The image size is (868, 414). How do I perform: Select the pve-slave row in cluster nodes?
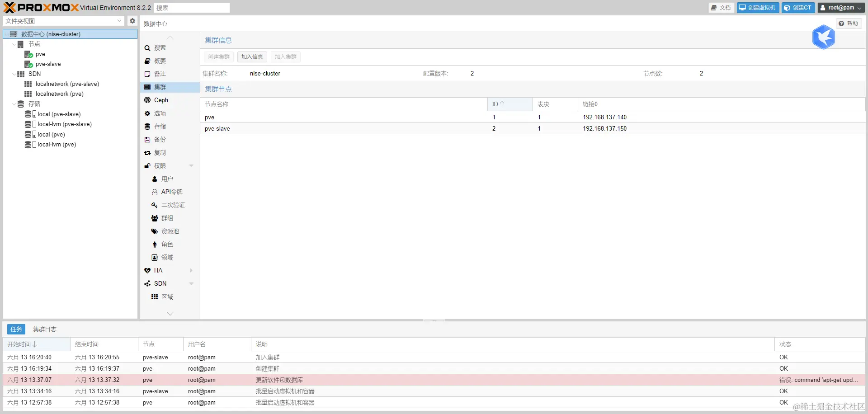click(533, 129)
